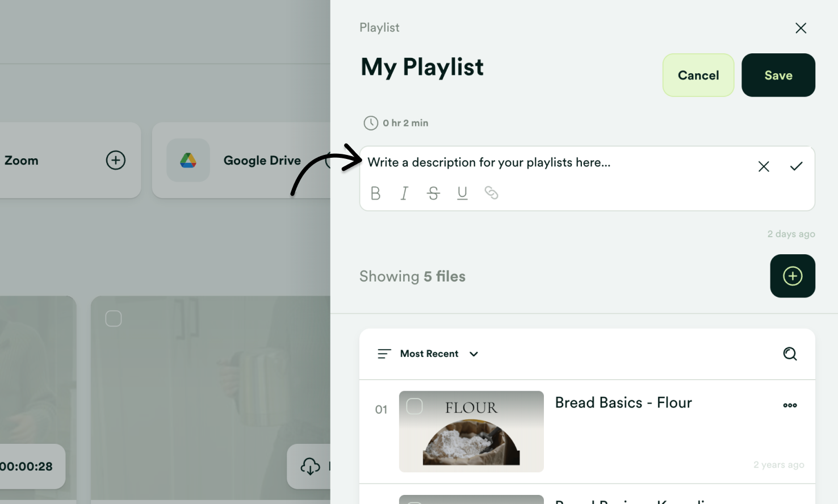Close the Playlist panel

[x=801, y=28]
